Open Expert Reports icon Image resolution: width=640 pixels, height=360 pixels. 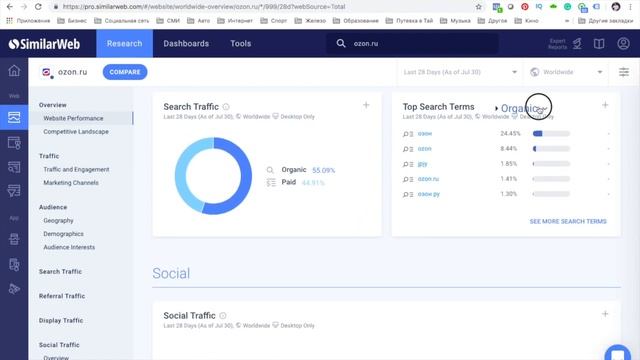pos(577,44)
